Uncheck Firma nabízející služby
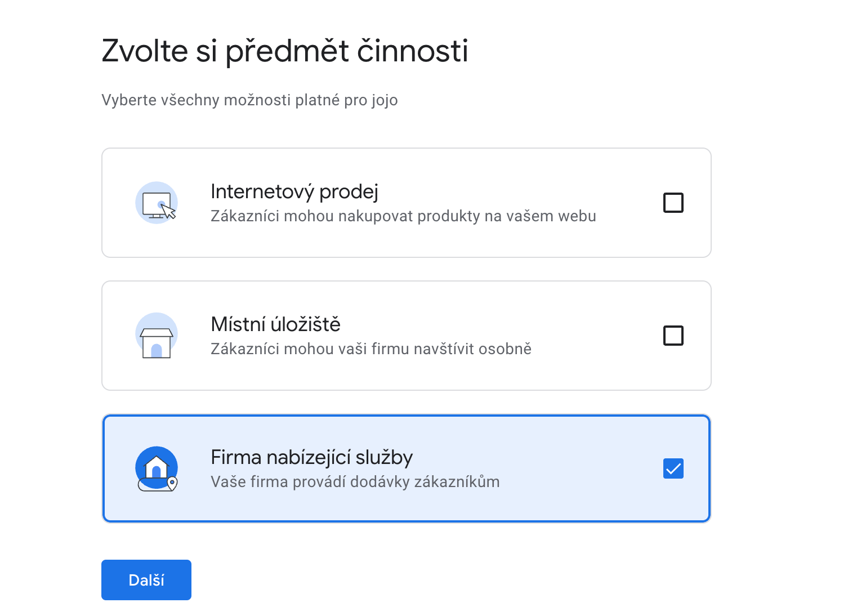The image size is (857, 616). 673,468
